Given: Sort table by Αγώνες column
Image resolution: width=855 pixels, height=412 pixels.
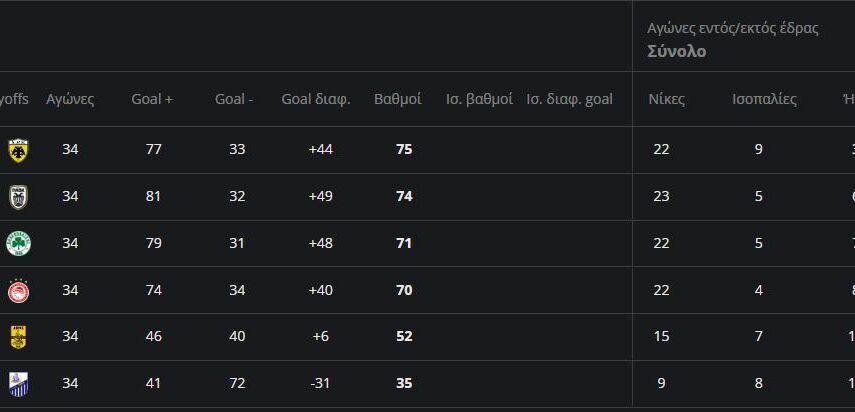Looking at the screenshot, I should click(70, 99).
